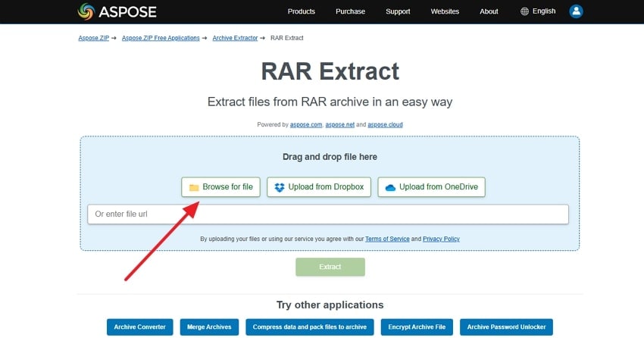
Task: Open the Support menu
Action: 398,11
